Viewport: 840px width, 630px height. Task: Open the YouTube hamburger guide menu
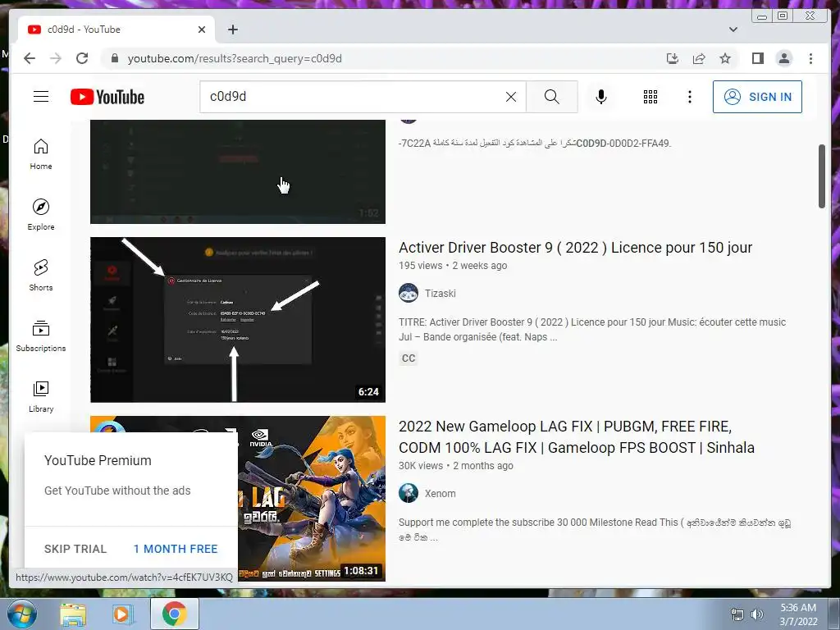[x=41, y=97]
